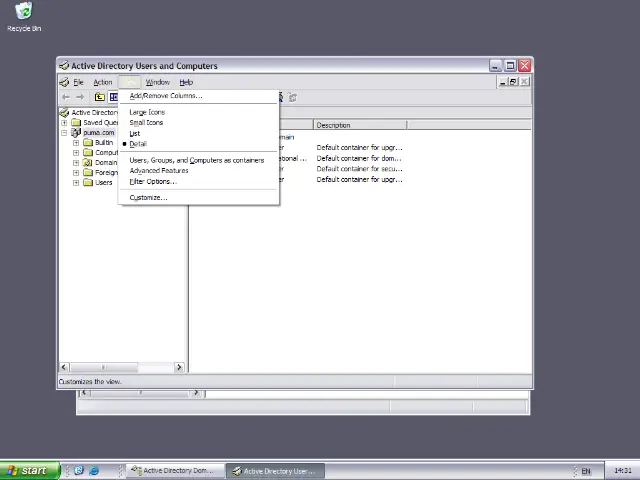This screenshot has height=480, width=640.
Task: Expand the Saved Queries tree node
Action: click(x=65, y=123)
